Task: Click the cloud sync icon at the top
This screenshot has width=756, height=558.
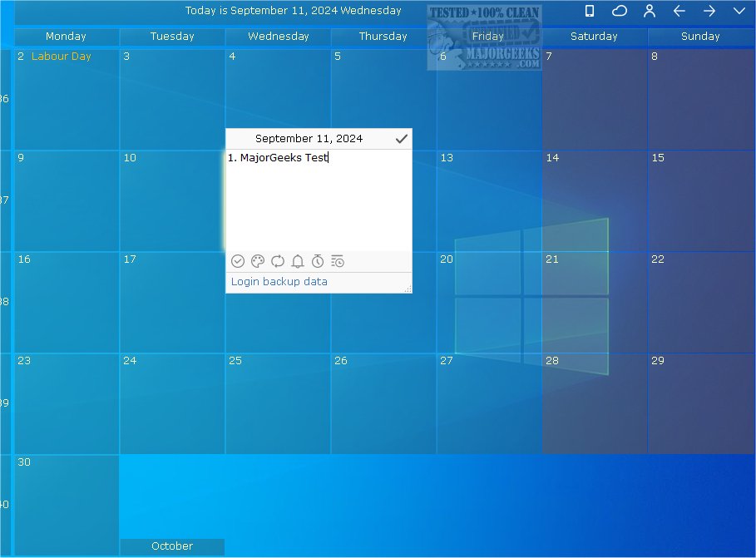Action: click(x=620, y=12)
